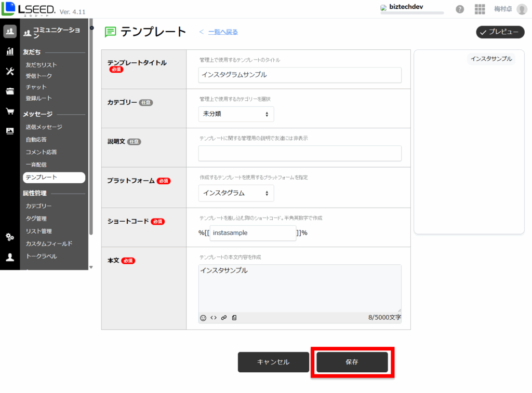Open the apps grid icon in header
532x393 pixels.
(480, 9)
